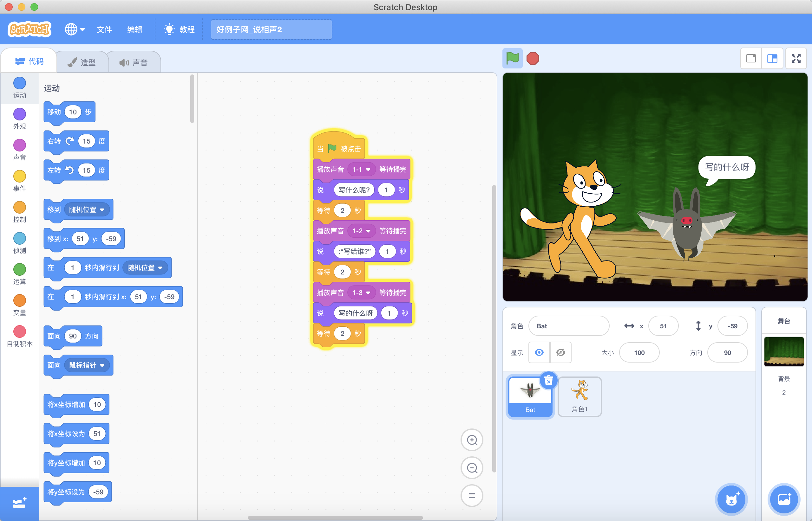Image resolution: width=812 pixels, height=521 pixels.
Task: Select the 运算 block category
Action: (20, 274)
